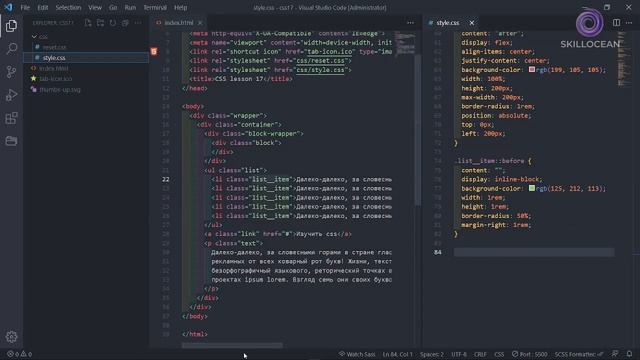
Task: Click the SCSS Formatter status item
Action: coord(579,354)
